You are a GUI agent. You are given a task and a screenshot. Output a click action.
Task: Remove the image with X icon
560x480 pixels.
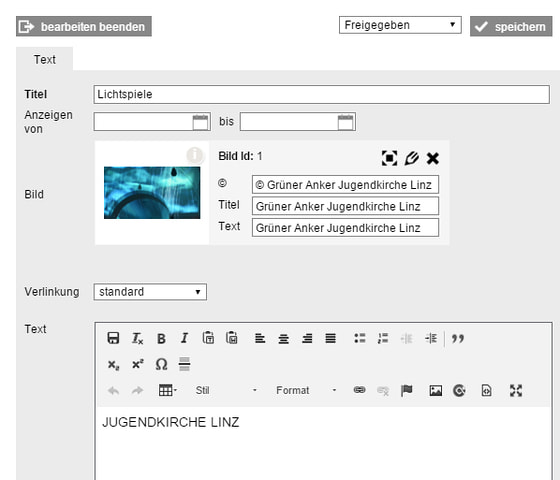(x=433, y=158)
